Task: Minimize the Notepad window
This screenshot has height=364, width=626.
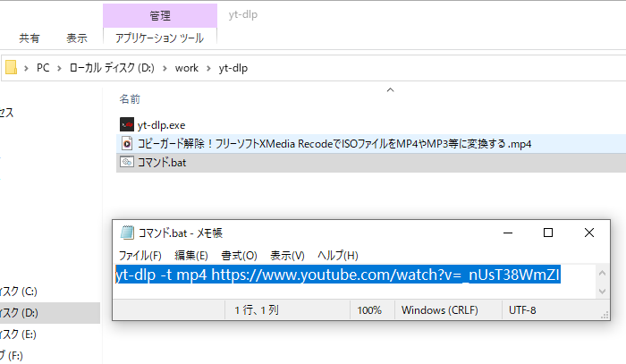Action: (508, 233)
